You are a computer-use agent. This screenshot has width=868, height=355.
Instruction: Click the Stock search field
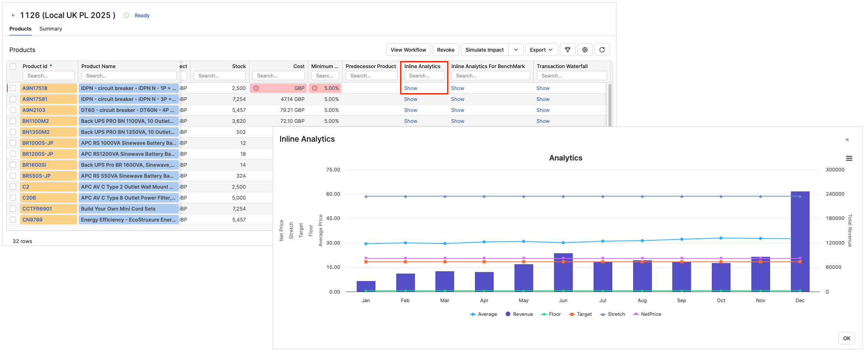click(x=220, y=76)
